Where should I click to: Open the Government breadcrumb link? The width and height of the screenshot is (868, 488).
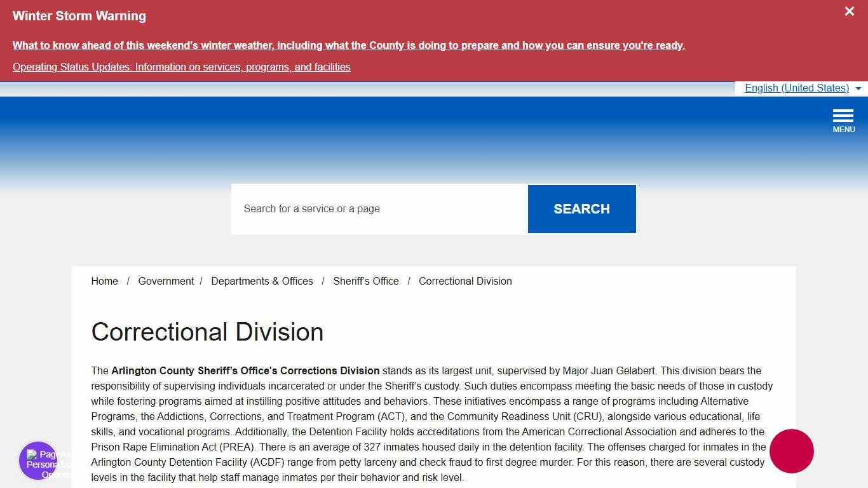[166, 281]
